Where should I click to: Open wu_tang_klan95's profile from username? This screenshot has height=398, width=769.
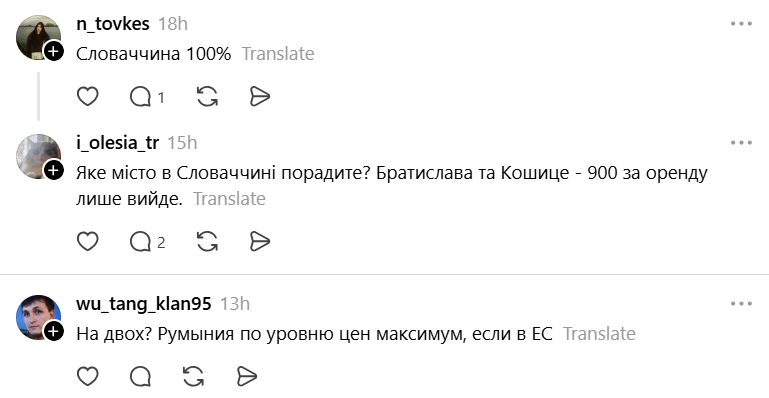tap(144, 303)
